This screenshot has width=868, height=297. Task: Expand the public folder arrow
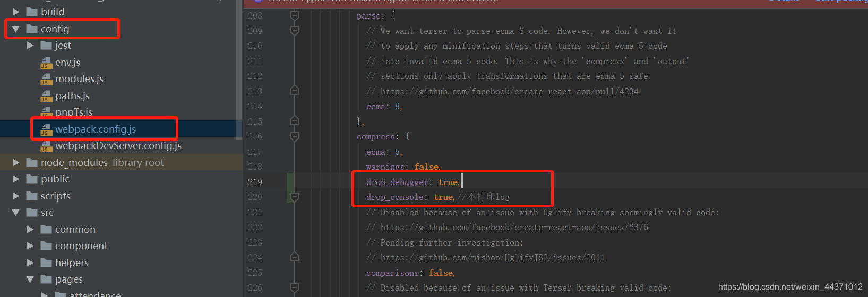[16, 179]
